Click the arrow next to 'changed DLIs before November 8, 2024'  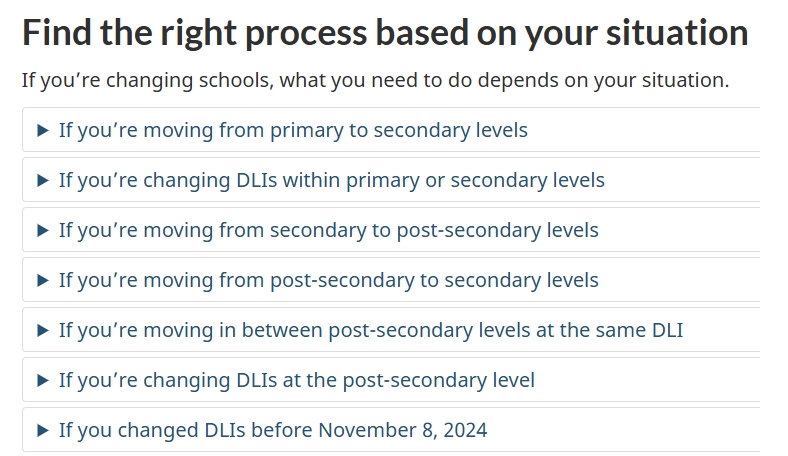pyautogui.click(x=42, y=430)
